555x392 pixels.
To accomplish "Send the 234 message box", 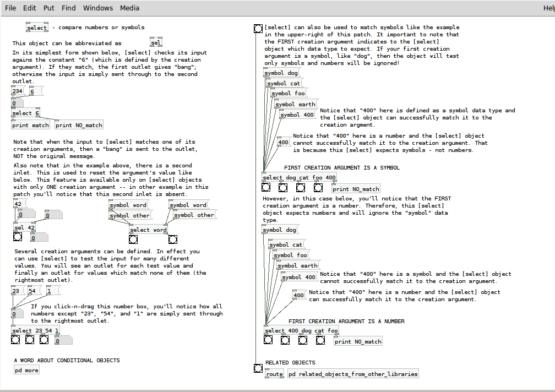I will [18, 91].
